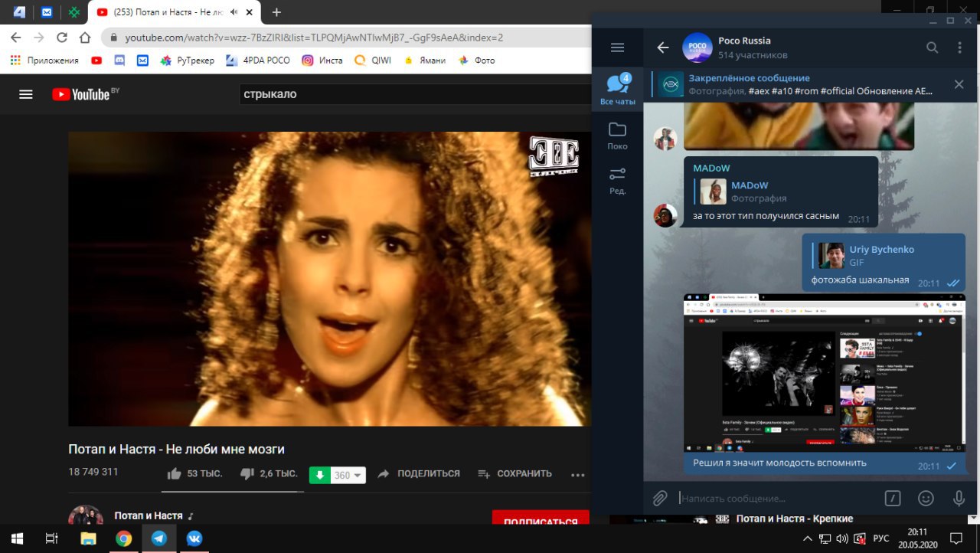
Task: Close the Потап и Настя YouTube tab
Action: click(x=250, y=12)
